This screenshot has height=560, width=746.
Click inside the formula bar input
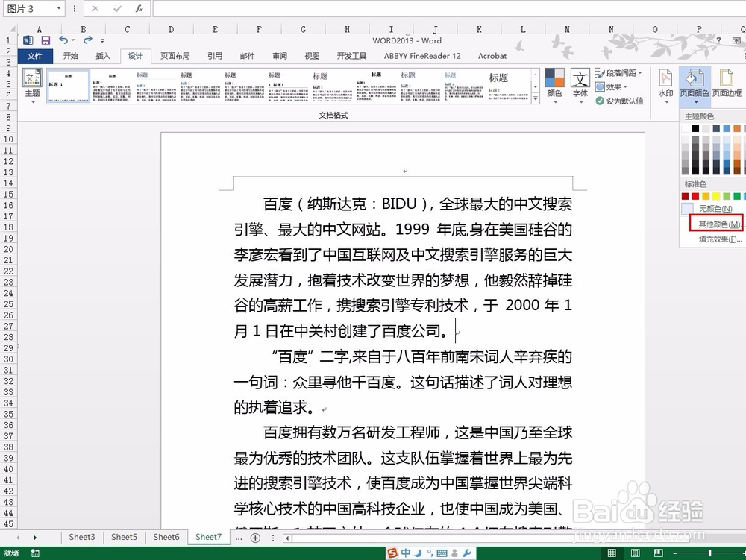448,8
